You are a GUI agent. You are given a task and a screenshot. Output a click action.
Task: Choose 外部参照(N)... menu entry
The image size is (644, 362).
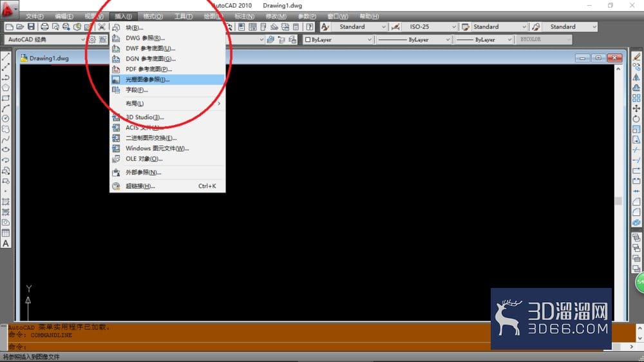coord(167,173)
